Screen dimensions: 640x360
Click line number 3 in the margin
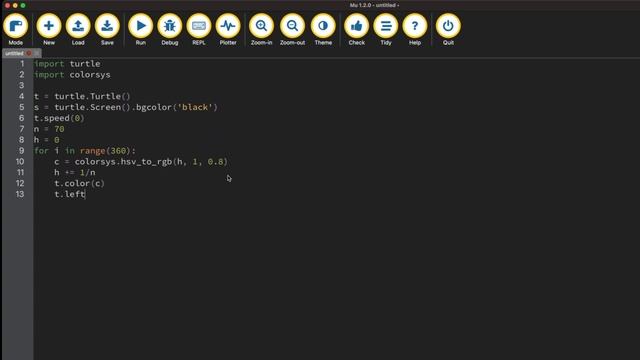22,85
